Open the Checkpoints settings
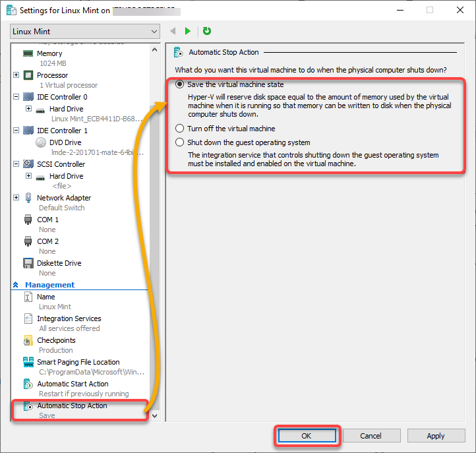This screenshot has width=476, height=453. 56,340
